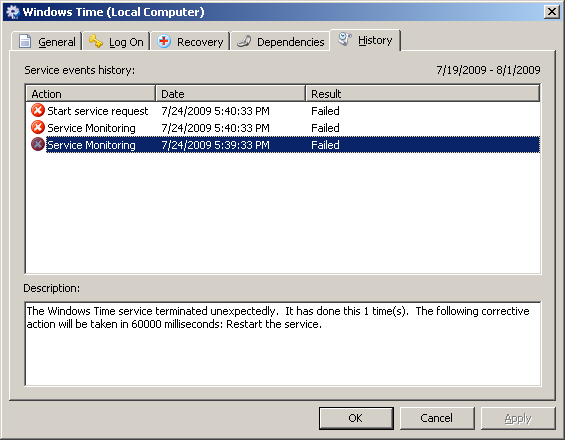Click the error icon beside Start service request
This screenshot has height=443, width=568.
(x=38, y=110)
